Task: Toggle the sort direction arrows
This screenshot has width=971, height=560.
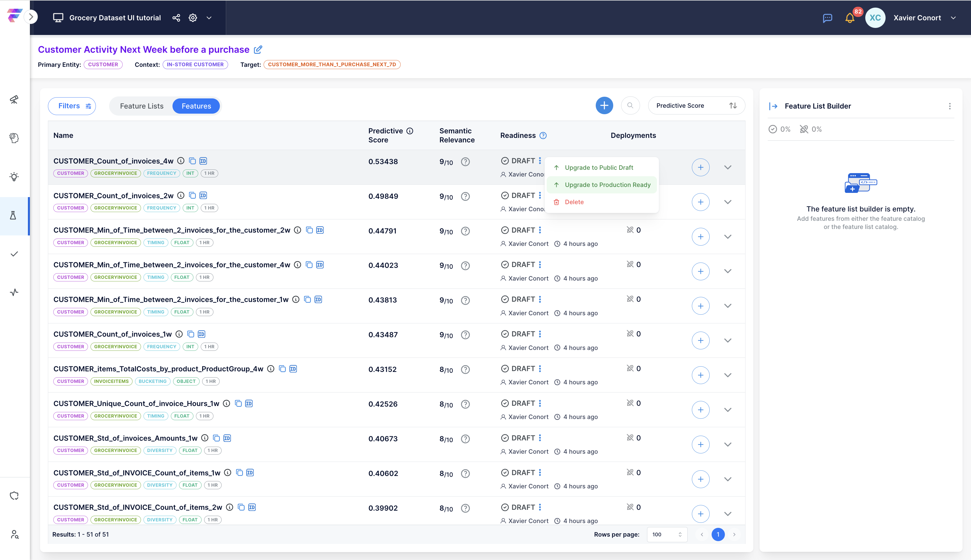Action: pos(733,105)
